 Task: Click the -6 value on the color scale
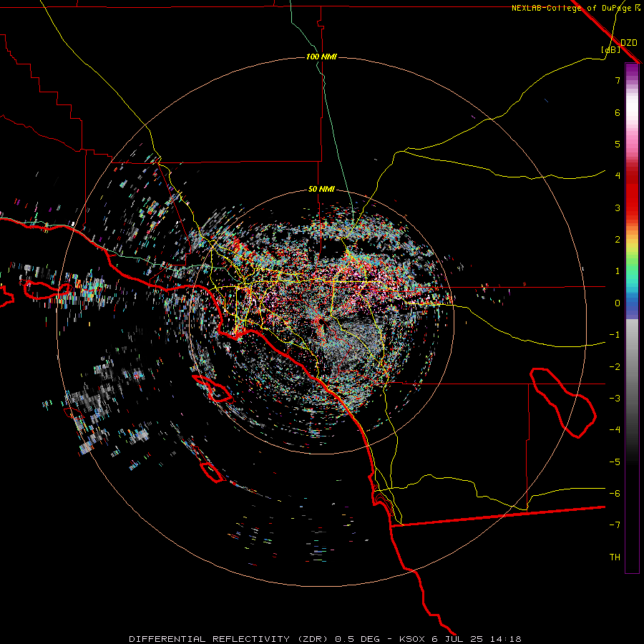pos(615,494)
